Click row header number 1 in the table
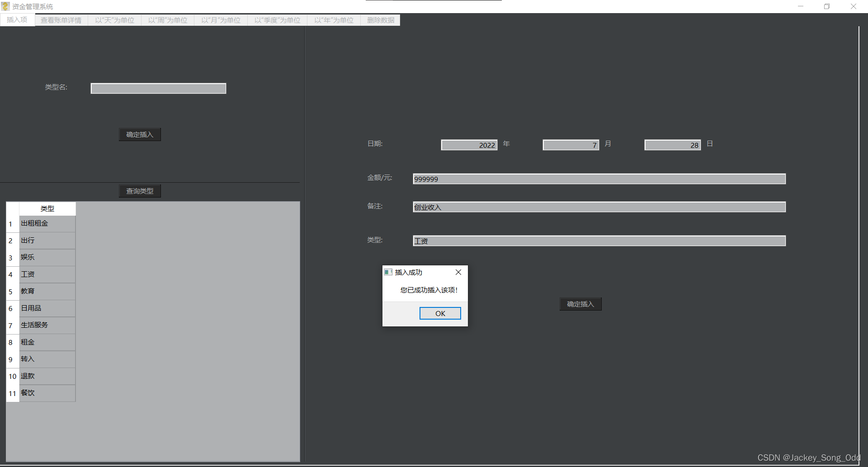Screen dimensions: 868x467 [13, 224]
